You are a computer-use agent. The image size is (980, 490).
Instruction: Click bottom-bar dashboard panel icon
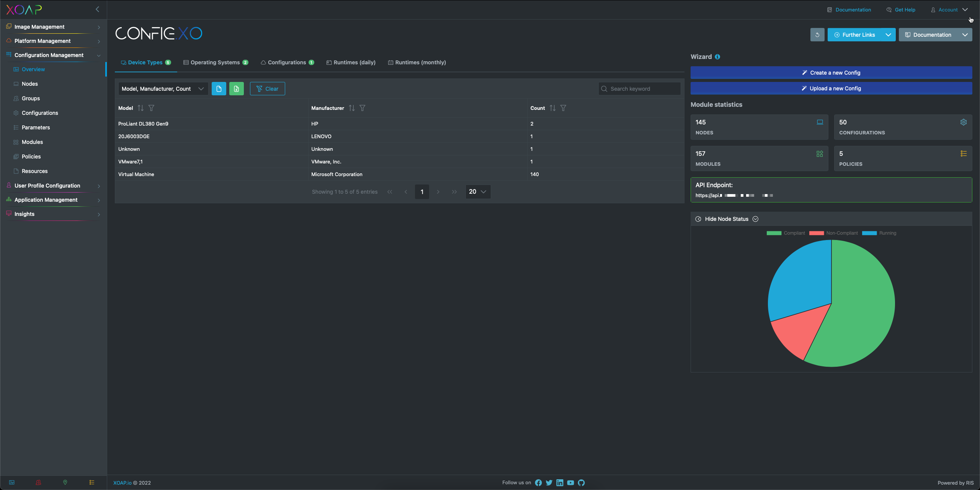click(x=12, y=482)
